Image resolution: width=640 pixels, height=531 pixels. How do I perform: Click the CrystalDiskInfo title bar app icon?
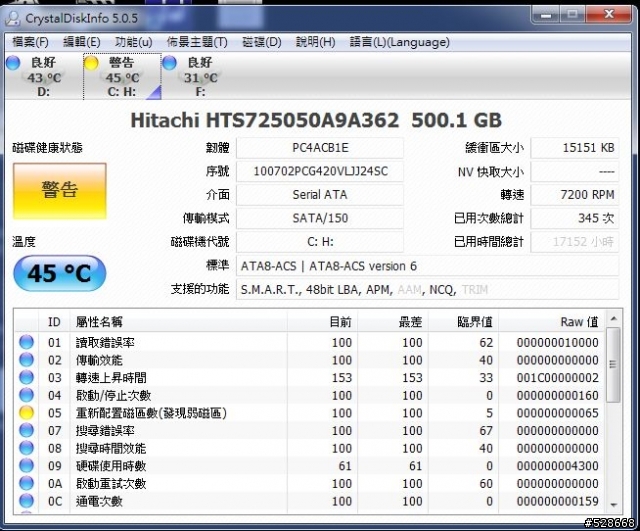pyautogui.click(x=13, y=18)
